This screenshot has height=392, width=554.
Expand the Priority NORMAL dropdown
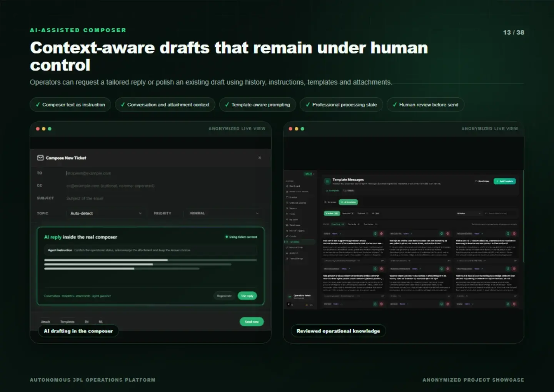click(224, 213)
